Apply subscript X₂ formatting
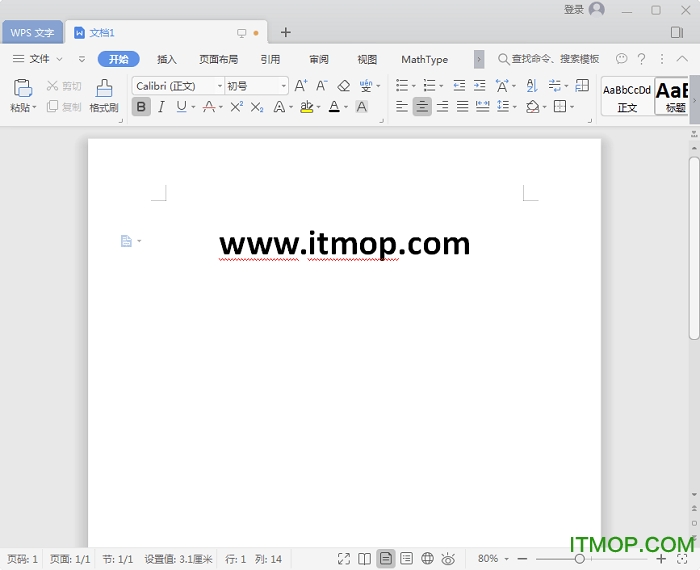This screenshot has width=700, height=570. pos(257,107)
